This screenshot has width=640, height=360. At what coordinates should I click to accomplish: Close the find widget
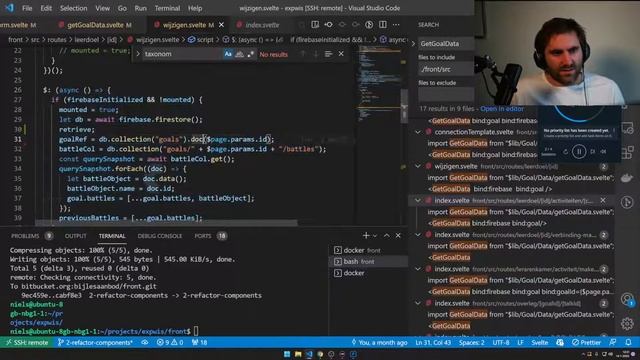pos(341,54)
